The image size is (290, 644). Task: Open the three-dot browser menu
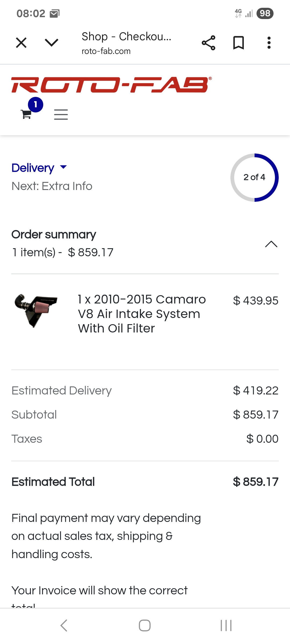click(269, 43)
